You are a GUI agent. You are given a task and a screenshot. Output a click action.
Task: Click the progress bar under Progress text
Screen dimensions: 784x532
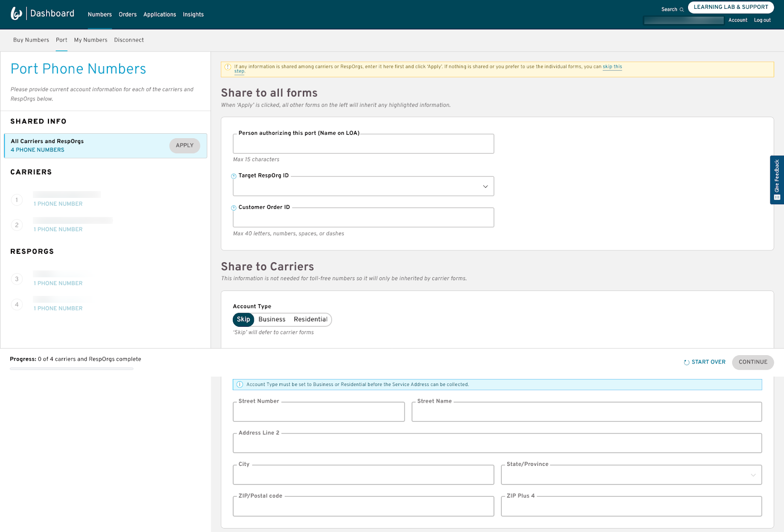72,368
